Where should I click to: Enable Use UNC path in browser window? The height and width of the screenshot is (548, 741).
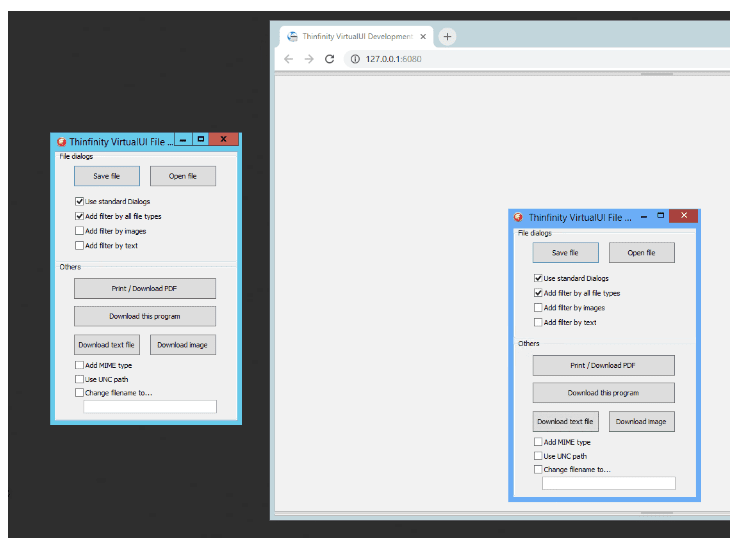tap(538, 456)
